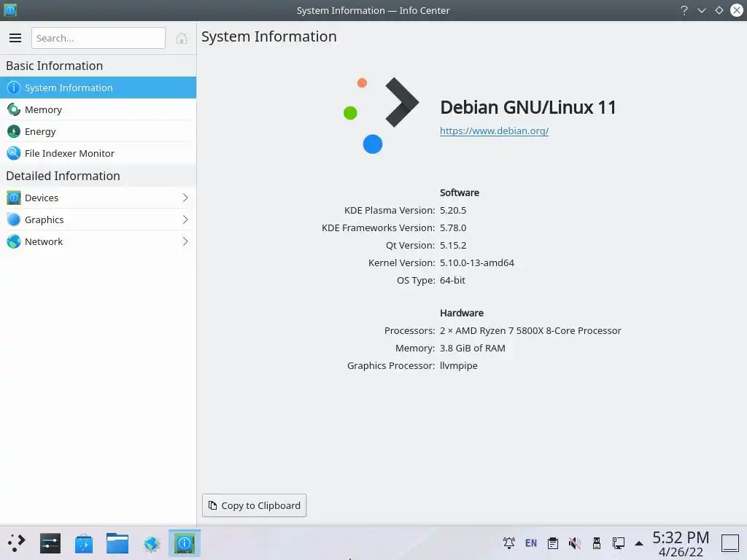Click the title bar help question mark
Viewport: 747px width, 560px height.
(x=684, y=10)
